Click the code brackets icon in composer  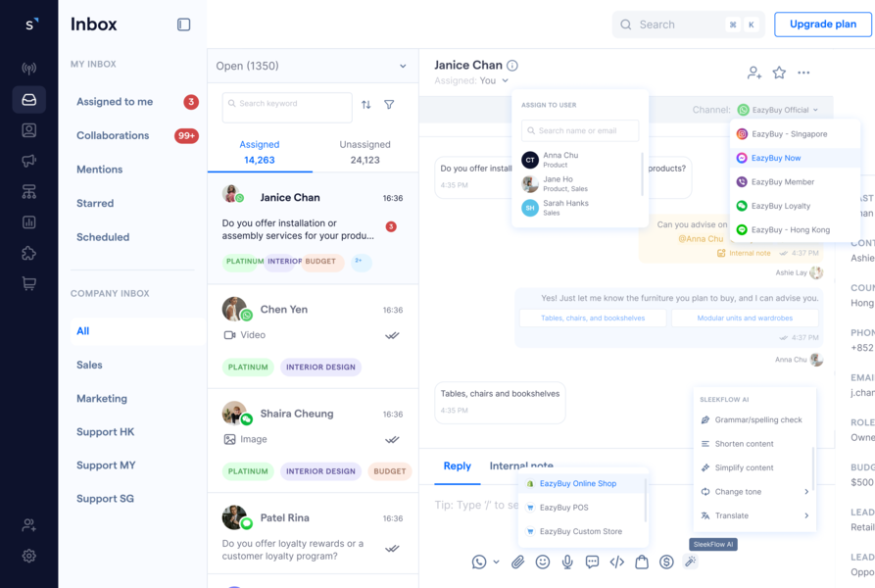coord(617,562)
